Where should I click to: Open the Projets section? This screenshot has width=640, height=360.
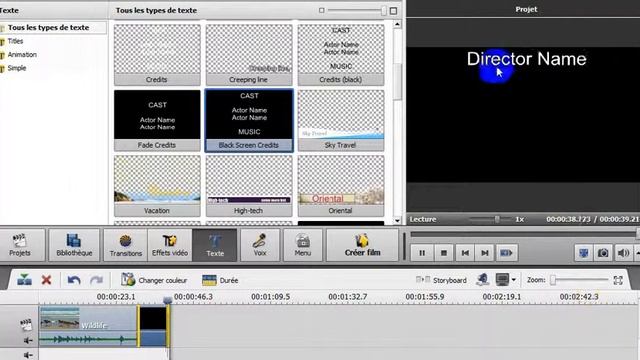coord(20,245)
